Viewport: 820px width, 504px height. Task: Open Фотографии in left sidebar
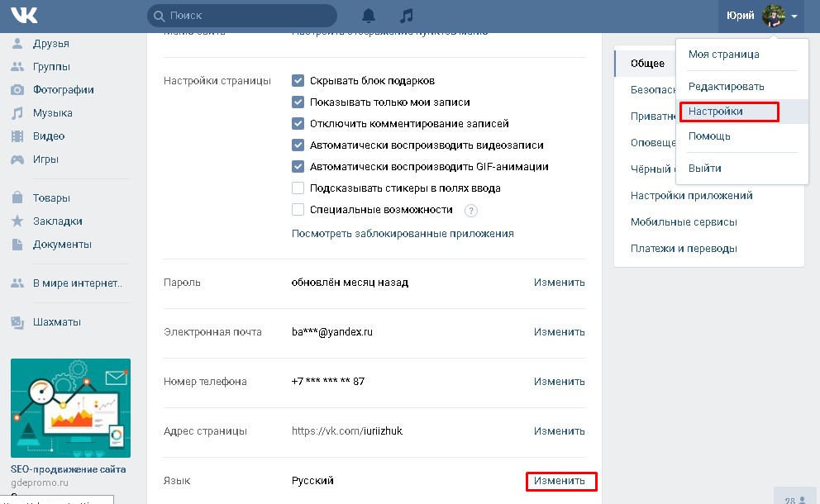tap(64, 89)
